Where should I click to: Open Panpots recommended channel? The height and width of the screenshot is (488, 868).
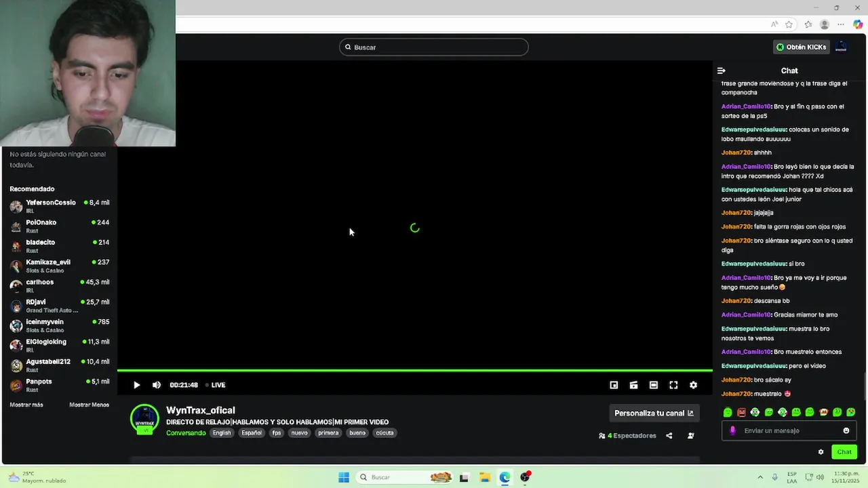tap(60, 385)
